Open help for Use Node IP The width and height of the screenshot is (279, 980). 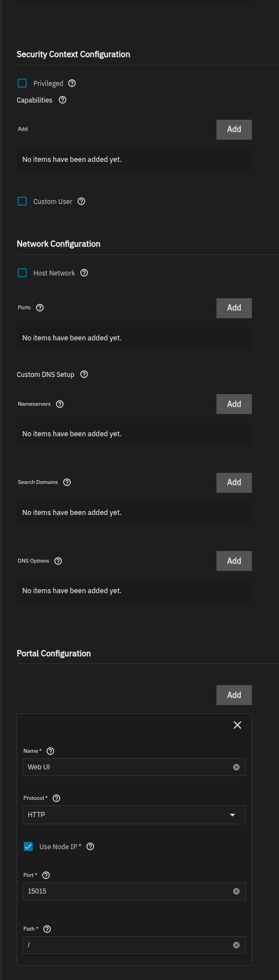(x=90, y=846)
